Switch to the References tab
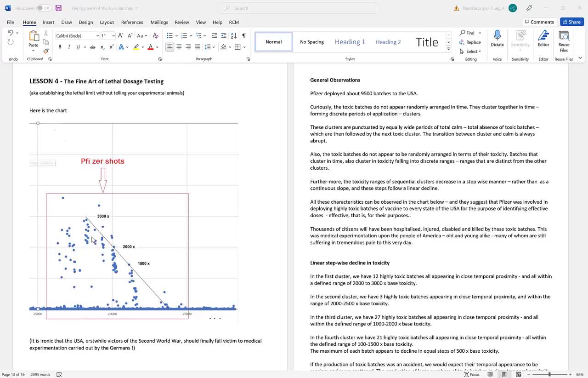The height and width of the screenshot is (378, 588). [132, 22]
